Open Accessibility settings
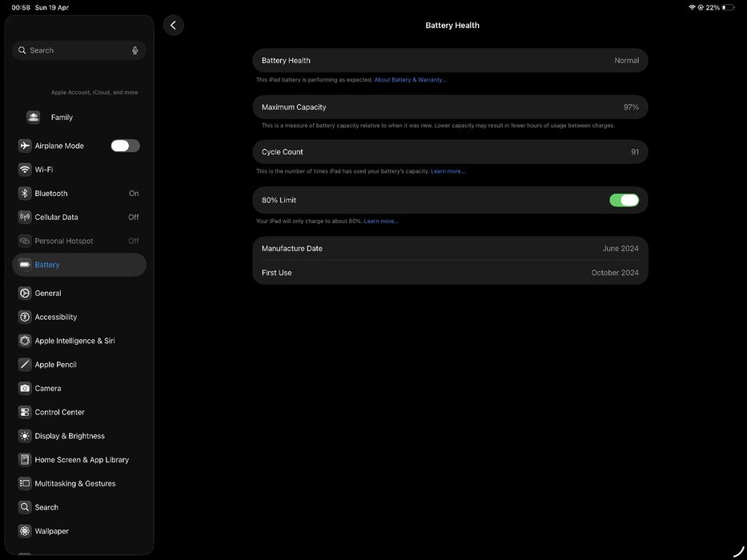This screenshot has height=560, width=747. pyautogui.click(x=79, y=317)
